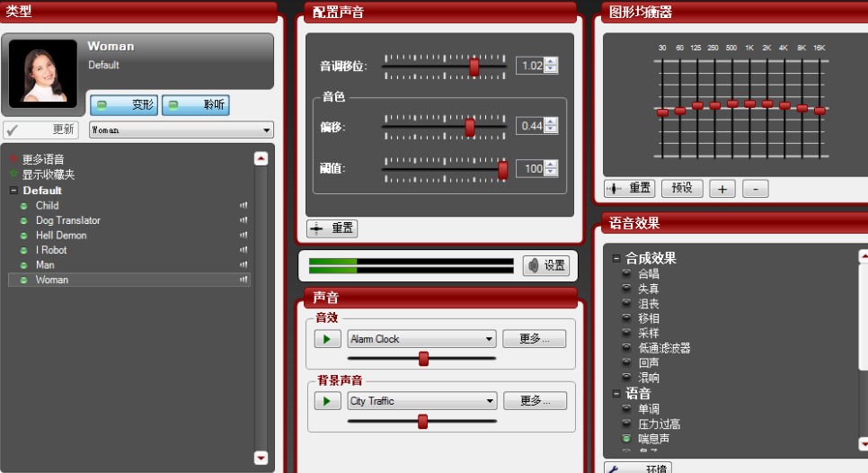Toggle the 变形 morph button
Image resolution: width=868 pixels, height=473 pixels.
(124, 104)
